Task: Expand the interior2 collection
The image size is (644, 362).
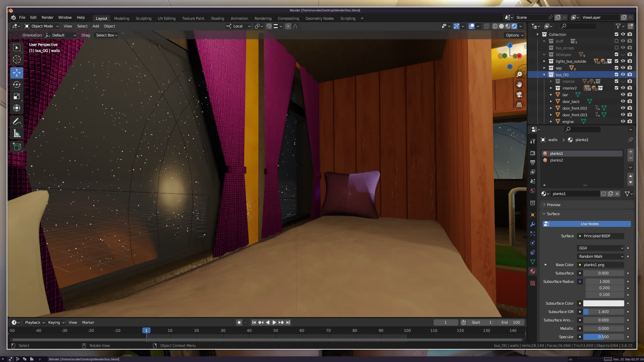Action: (x=551, y=88)
